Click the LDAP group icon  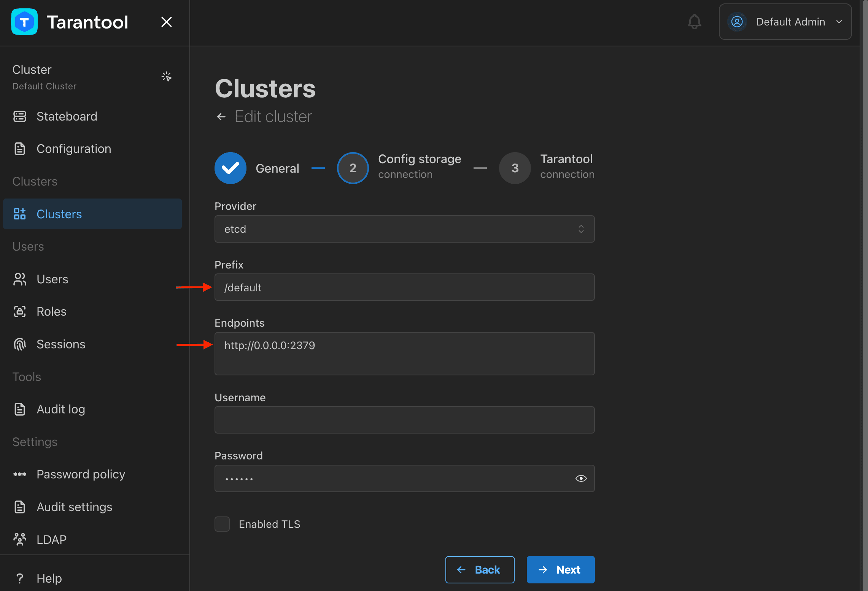coord(20,539)
